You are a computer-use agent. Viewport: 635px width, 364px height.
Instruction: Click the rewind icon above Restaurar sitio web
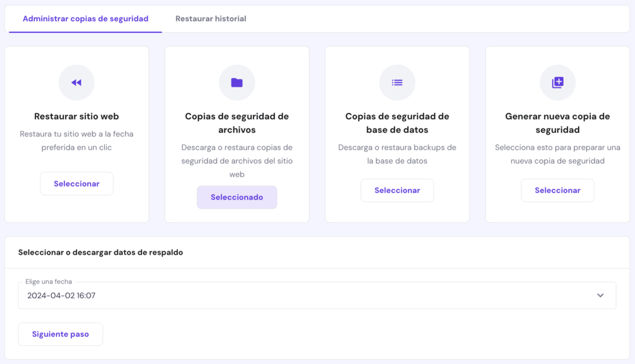tap(76, 82)
